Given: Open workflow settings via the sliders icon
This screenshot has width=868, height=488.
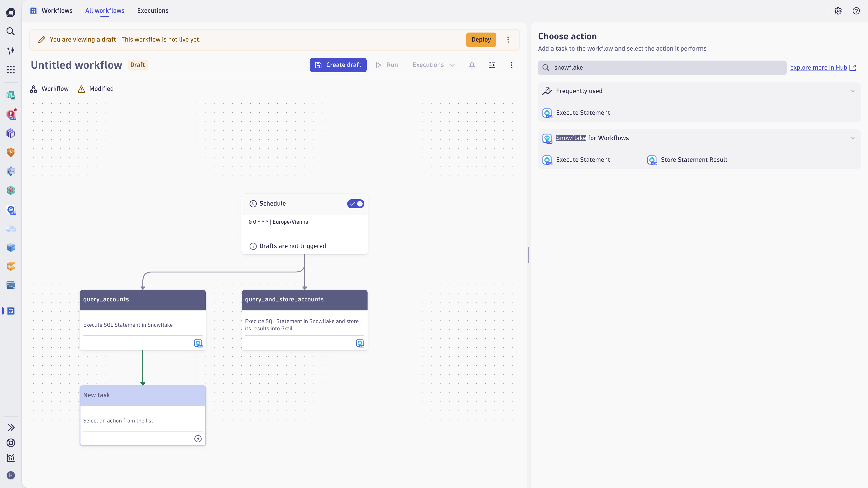Looking at the screenshot, I should pos(492,65).
